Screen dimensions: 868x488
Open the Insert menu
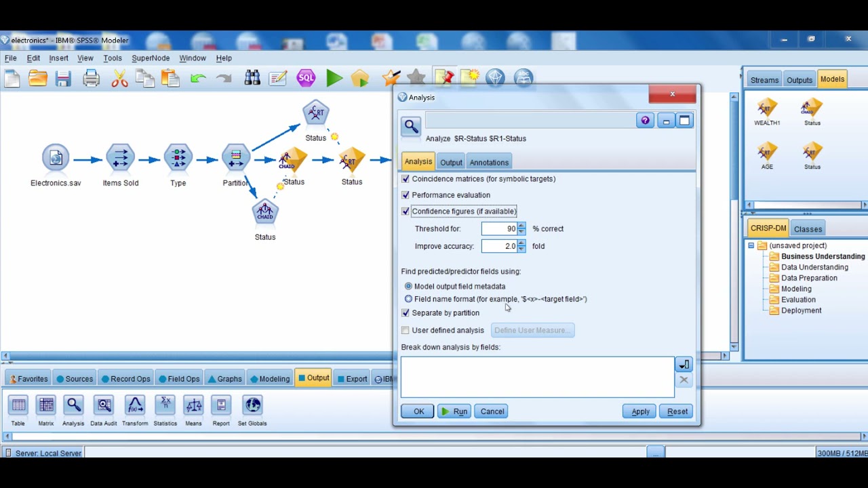58,58
